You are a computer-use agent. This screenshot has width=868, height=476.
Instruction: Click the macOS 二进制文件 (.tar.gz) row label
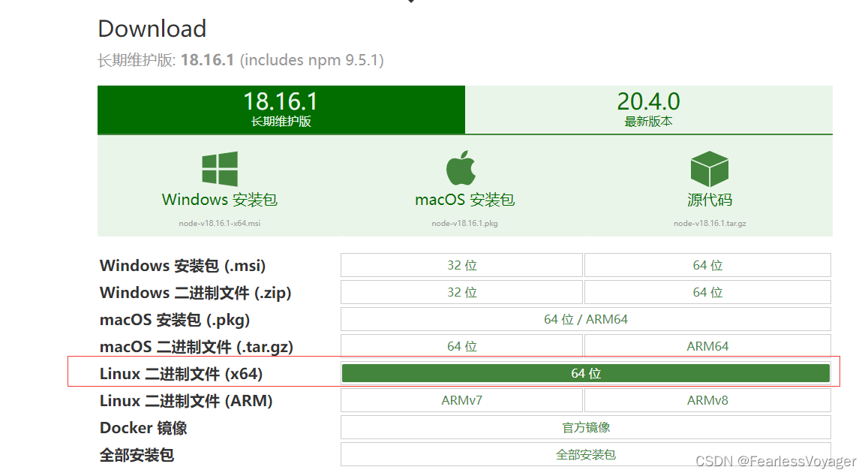(197, 347)
